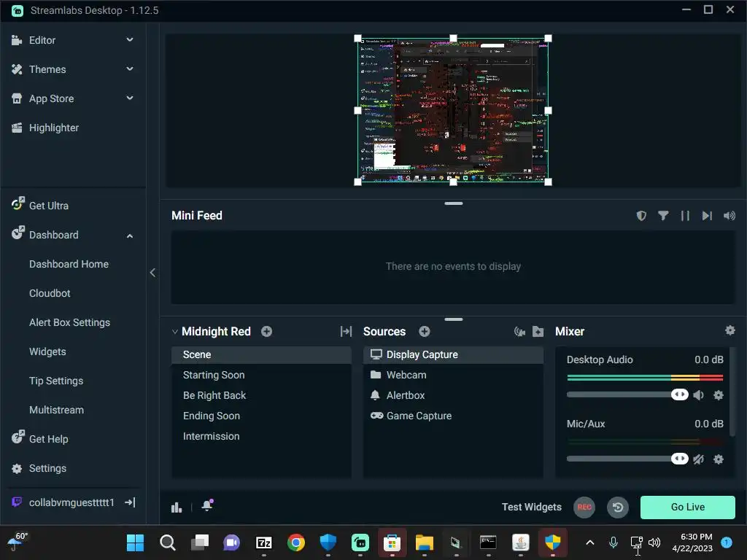Log out of collabvmguesttttt1 account
Image resolution: width=747 pixels, height=560 pixels.
point(130,502)
